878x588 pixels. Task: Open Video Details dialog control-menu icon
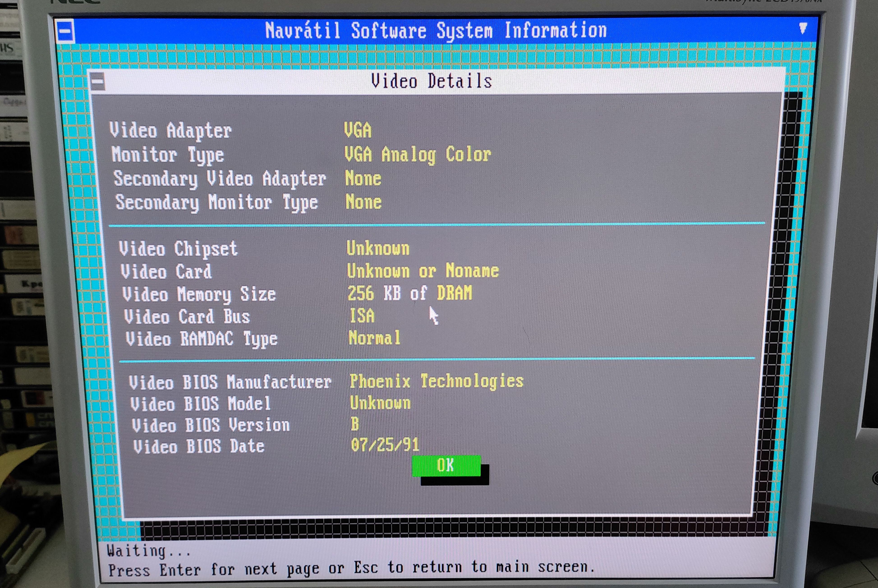pos(98,81)
